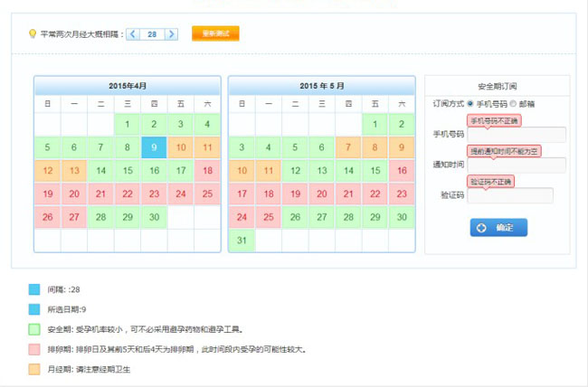Screen dimensions: 588x387
Task: Click the orange retest button
Action: [x=215, y=33]
